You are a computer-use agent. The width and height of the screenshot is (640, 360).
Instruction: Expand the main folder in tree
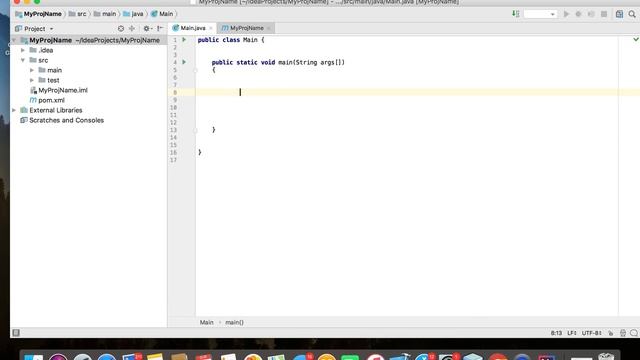(x=32, y=70)
